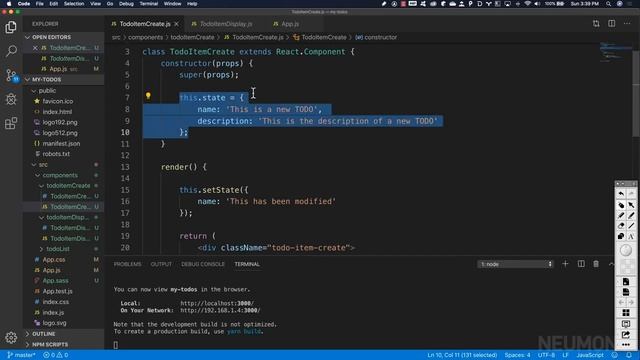The height and width of the screenshot is (360, 640).
Task: Select the line tool in annotation palette
Action: pos(631,226)
